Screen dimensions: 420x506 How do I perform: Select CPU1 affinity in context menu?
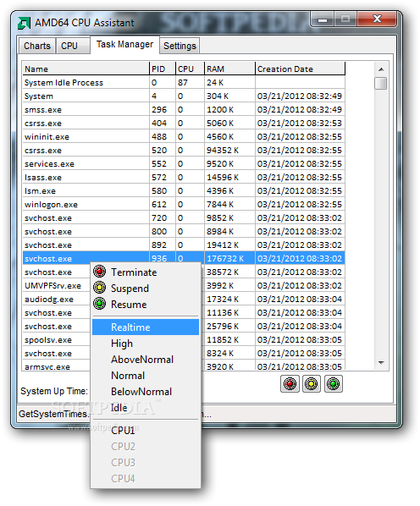point(146,431)
